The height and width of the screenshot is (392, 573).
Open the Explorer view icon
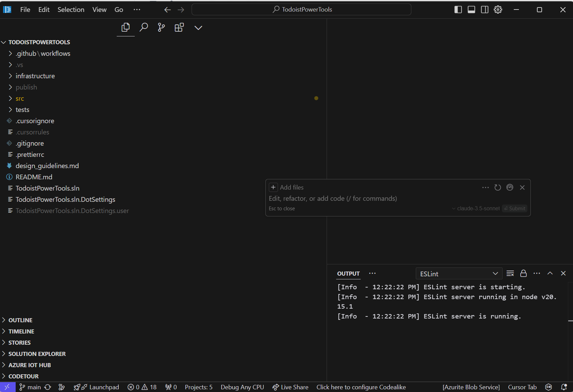(126, 27)
